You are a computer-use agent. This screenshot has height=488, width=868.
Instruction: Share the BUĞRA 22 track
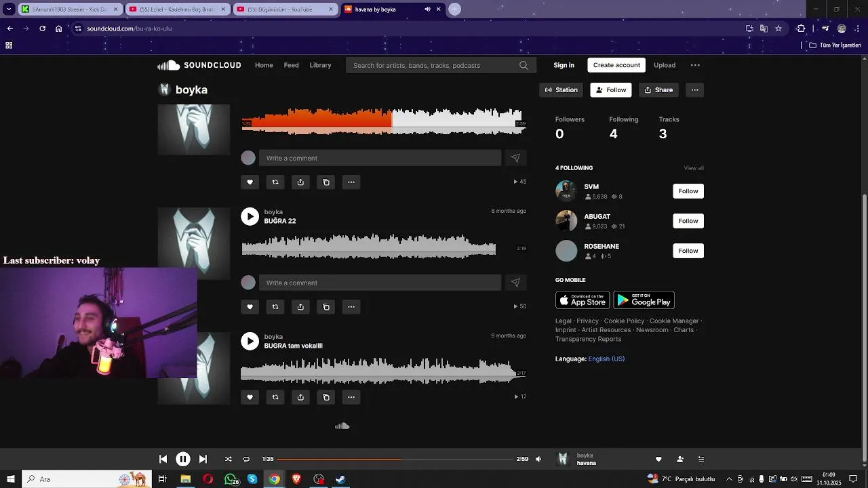point(300,307)
